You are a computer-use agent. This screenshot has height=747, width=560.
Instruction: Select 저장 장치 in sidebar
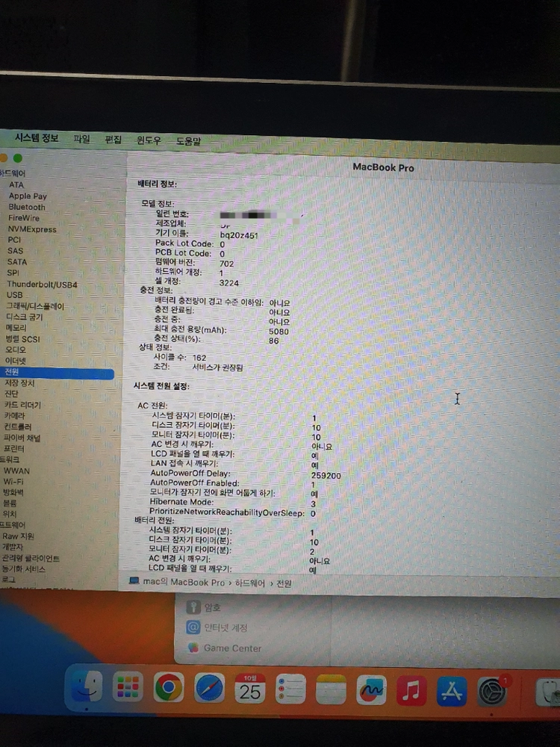point(19,383)
